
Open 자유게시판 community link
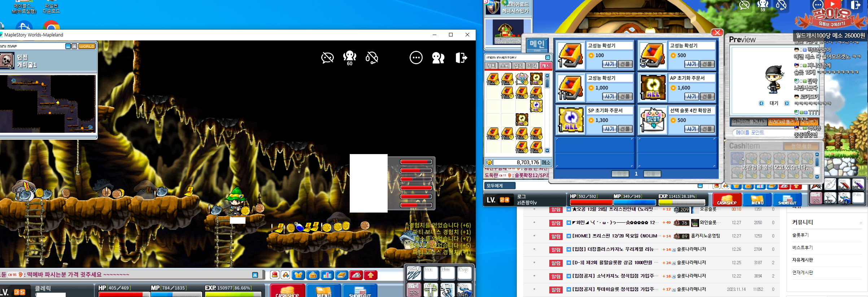tap(802, 260)
